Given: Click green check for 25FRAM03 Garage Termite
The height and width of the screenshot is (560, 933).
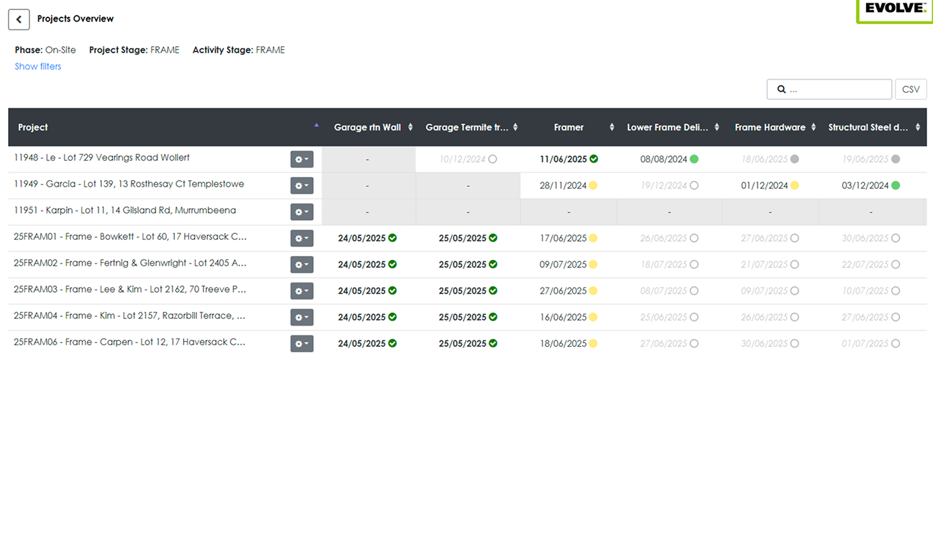Looking at the screenshot, I should coord(493,291).
